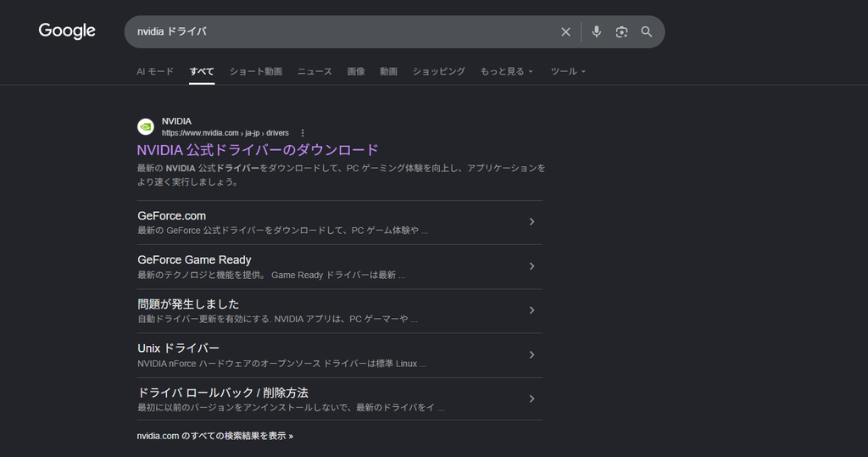
Task: Open the NVIDIA site favicon
Action: [x=146, y=127]
